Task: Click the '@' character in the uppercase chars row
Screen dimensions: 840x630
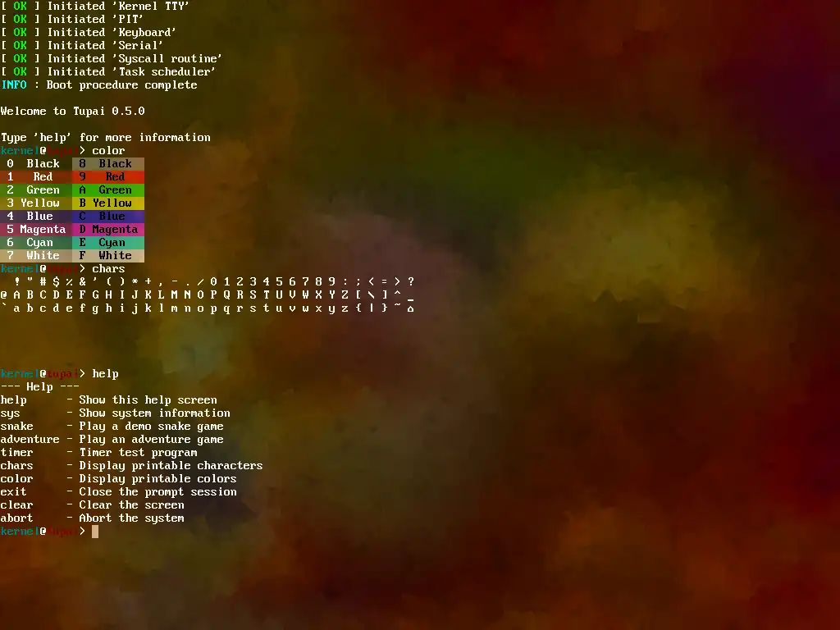Action: coord(4,295)
